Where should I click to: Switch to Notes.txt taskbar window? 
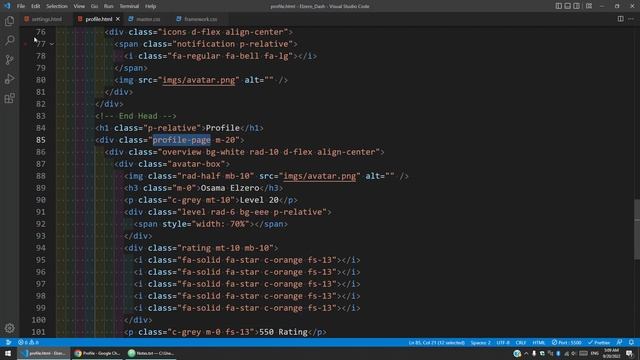151,353
